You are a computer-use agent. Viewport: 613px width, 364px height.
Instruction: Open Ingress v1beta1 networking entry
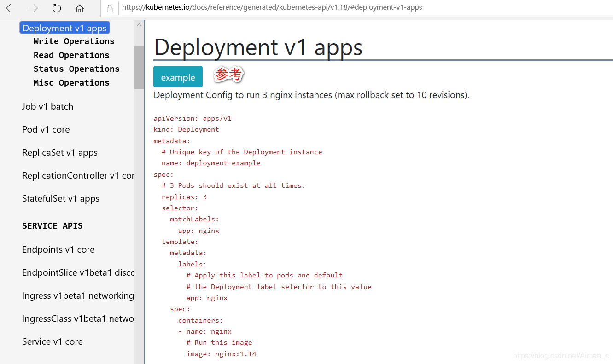[78, 295]
